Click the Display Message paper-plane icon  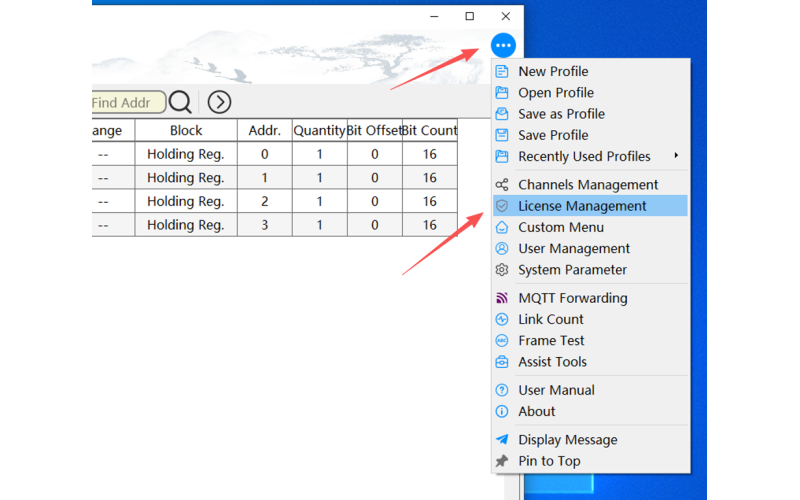(502, 440)
